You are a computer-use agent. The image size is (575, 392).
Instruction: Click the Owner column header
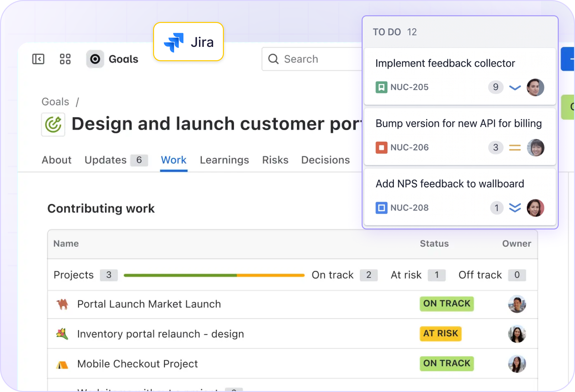tap(517, 243)
